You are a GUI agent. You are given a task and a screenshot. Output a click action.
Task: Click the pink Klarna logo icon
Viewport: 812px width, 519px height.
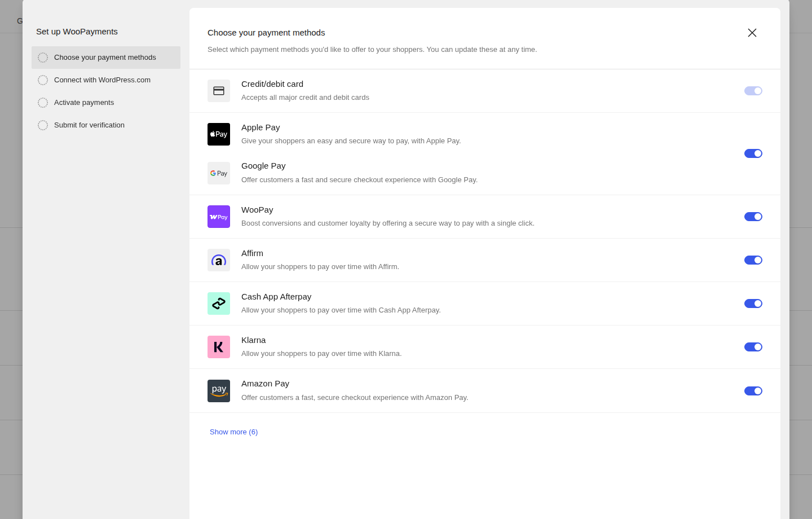(x=219, y=347)
